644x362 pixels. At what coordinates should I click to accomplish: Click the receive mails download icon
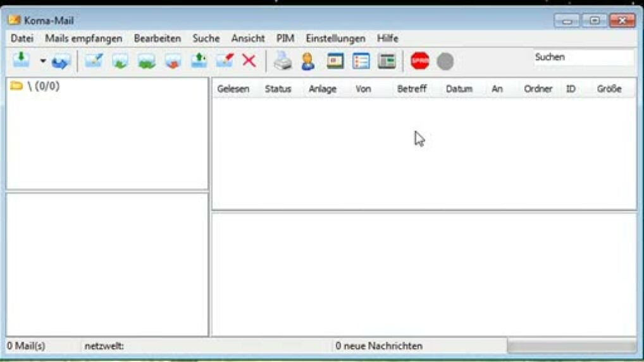tap(21, 61)
